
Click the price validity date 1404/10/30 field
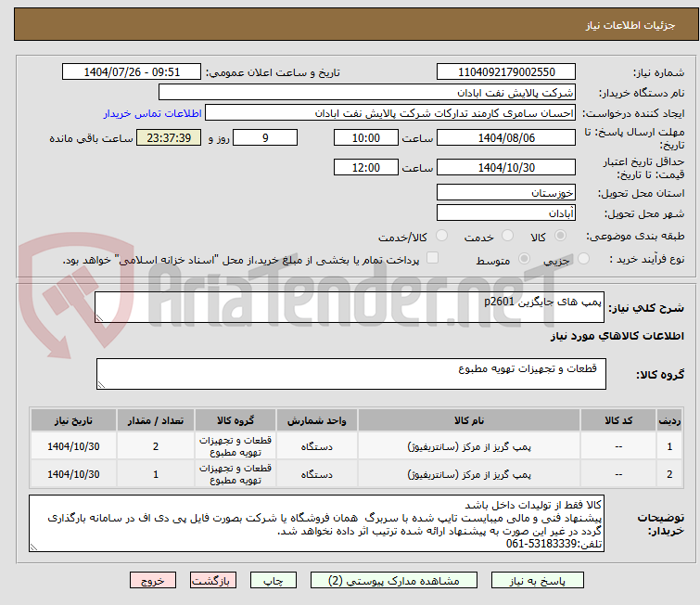(x=506, y=167)
